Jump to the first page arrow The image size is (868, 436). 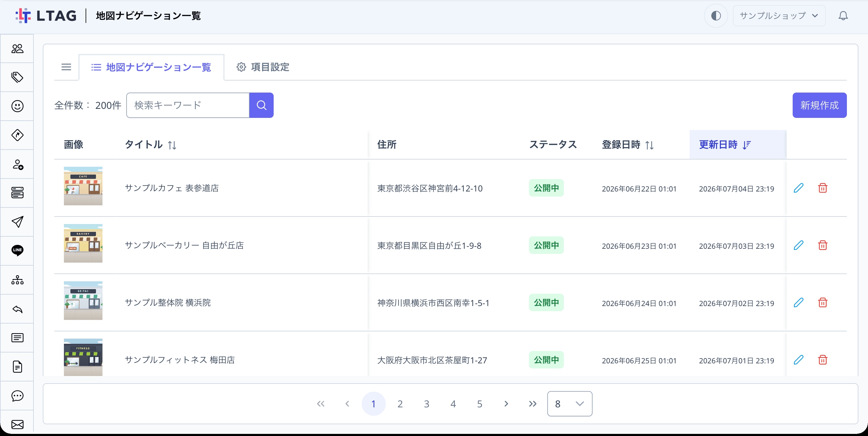320,404
